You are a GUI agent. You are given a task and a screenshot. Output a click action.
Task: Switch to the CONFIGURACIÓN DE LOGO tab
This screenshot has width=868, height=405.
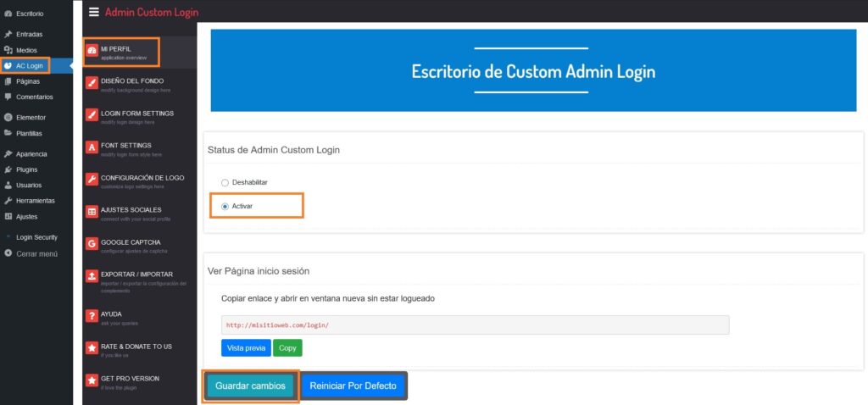[x=140, y=181]
